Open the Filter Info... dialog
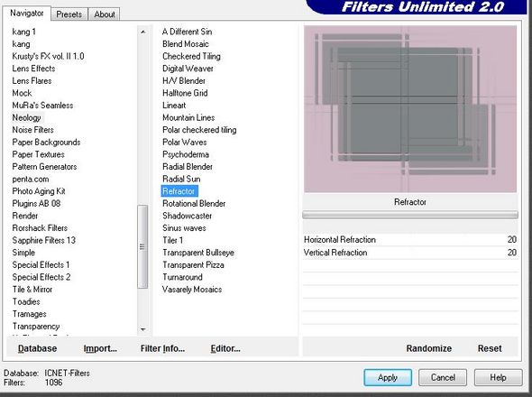The width and height of the screenshot is (532, 397). tap(162, 348)
